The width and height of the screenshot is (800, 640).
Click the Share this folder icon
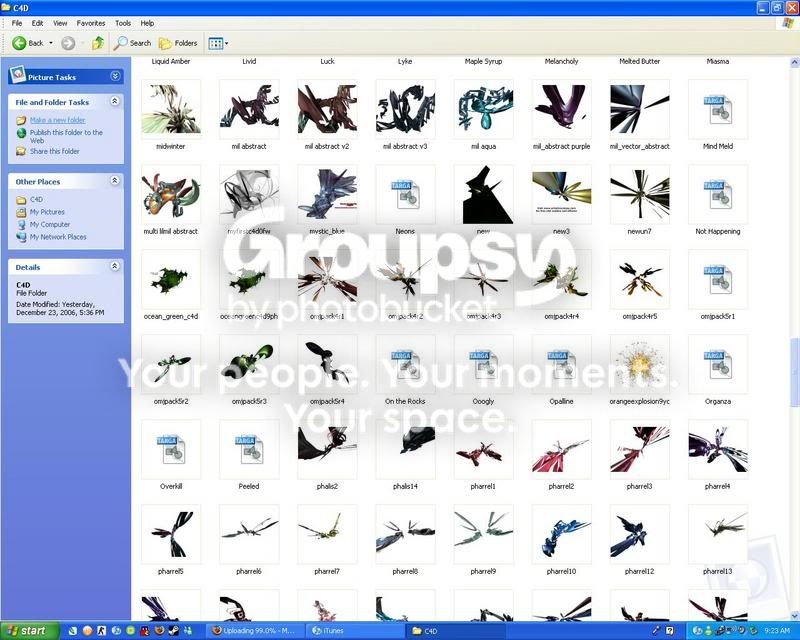point(21,151)
